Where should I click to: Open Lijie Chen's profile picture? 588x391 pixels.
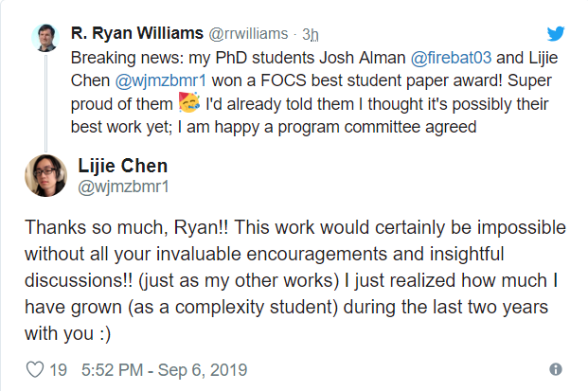pyautogui.click(x=45, y=175)
